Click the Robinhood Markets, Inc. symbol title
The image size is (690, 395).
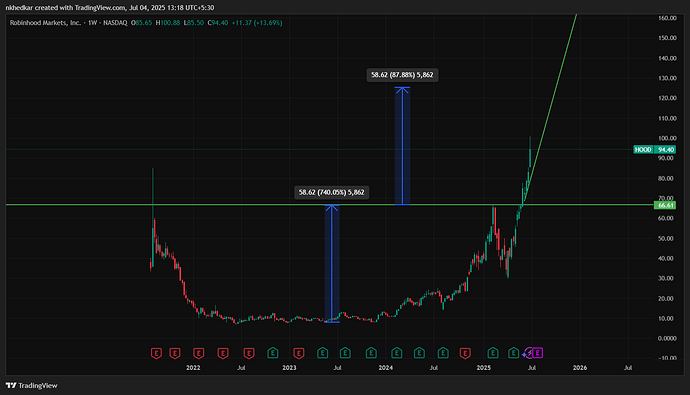[45, 22]
